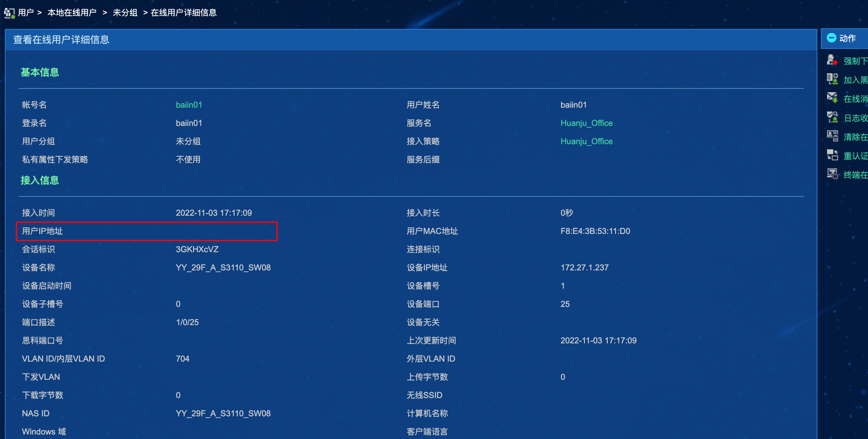
Task: Go to 用户 in breadcrumb
Action: [26, 13]
